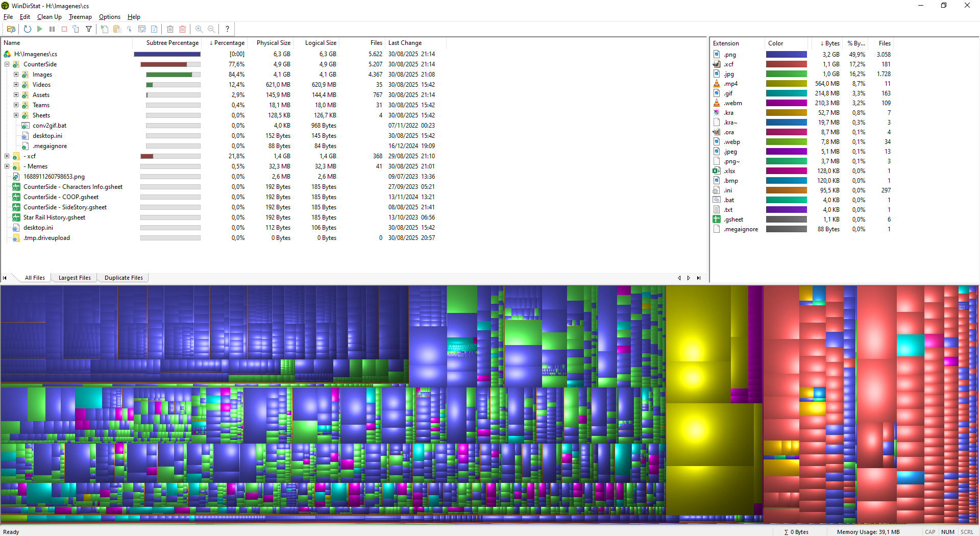Viewport: 980px width, 536px height.
Task: Click the conv2gif.bat file icon
Action: pos(26,126)
